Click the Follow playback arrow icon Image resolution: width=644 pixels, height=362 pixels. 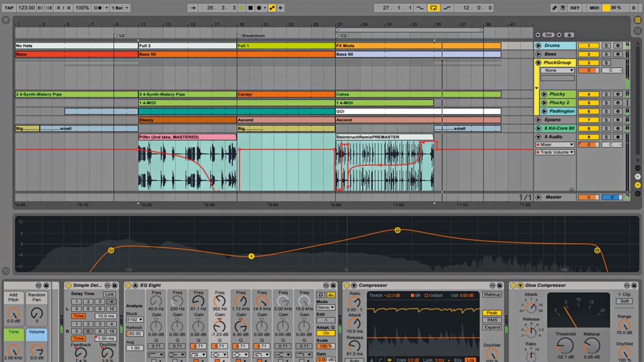[x=193, y=8]
